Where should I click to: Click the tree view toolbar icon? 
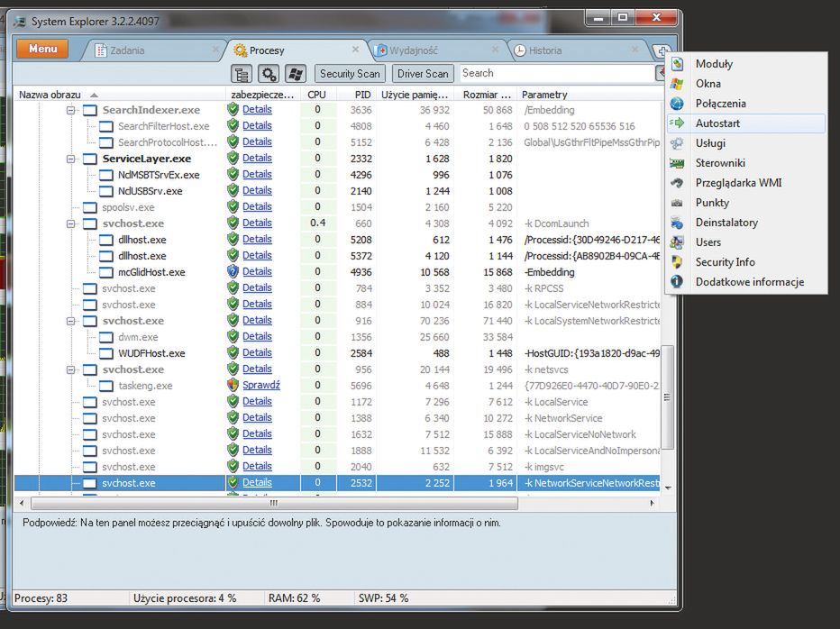pyautogui.click(x=242, y=74)
